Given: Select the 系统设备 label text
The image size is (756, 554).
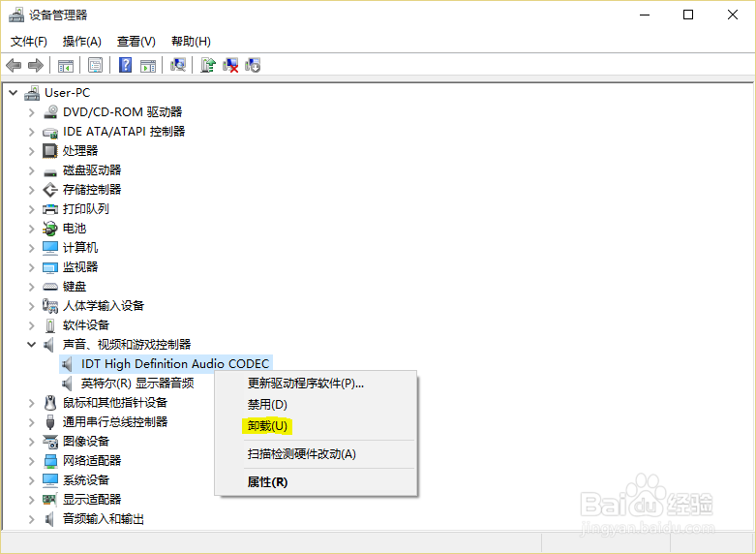Looking at the screenshot, I should coord(86,480).
